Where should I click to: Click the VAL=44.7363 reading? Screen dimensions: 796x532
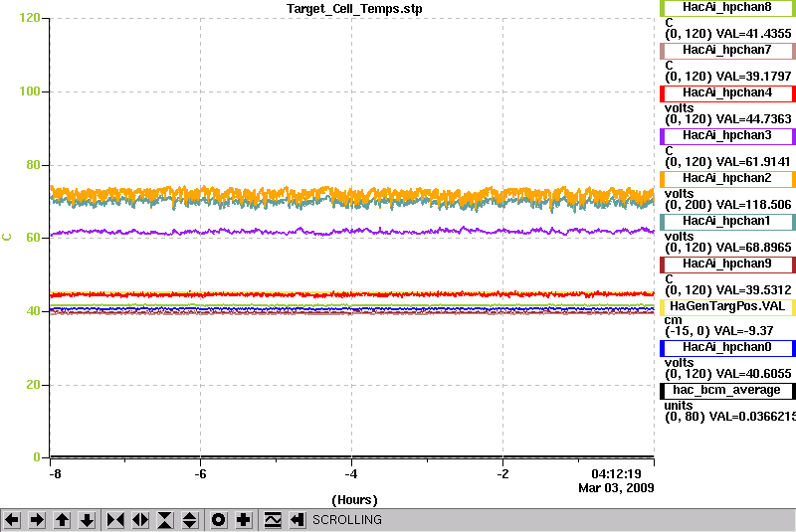coord(753,119)
